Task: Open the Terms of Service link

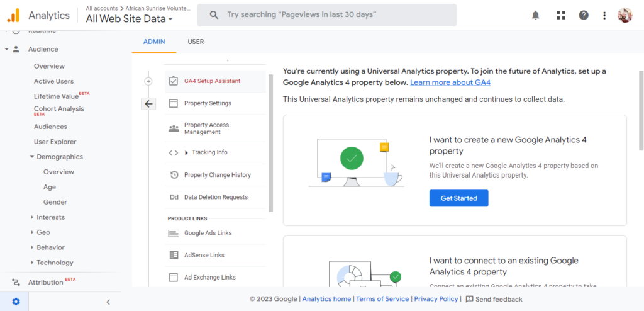Action: click(x=382, y=299)
